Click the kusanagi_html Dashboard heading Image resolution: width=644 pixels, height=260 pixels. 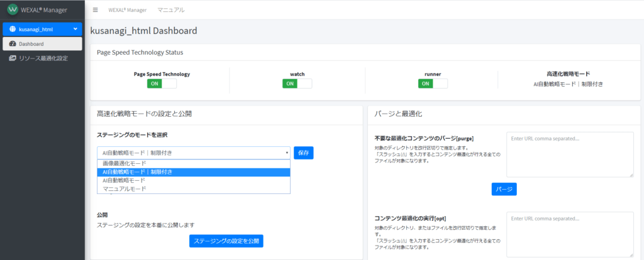pos(143,31)
